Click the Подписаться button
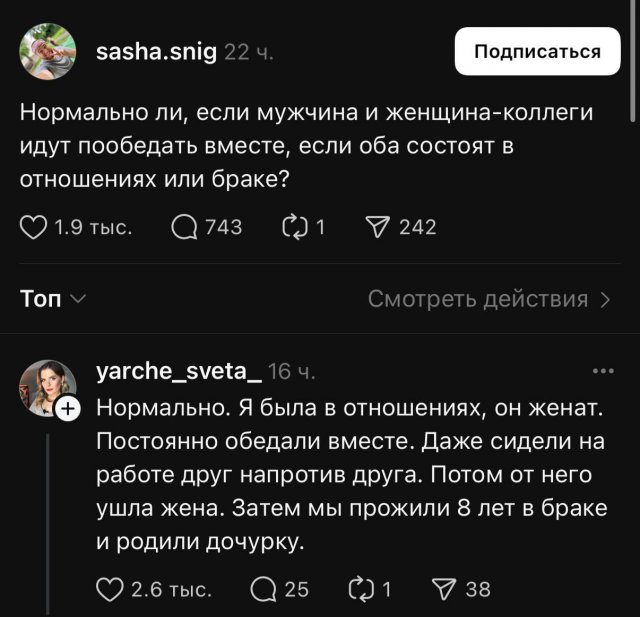The width and height of the screenshot is (640, 617). pyautogui.click(x=537, y=52)
